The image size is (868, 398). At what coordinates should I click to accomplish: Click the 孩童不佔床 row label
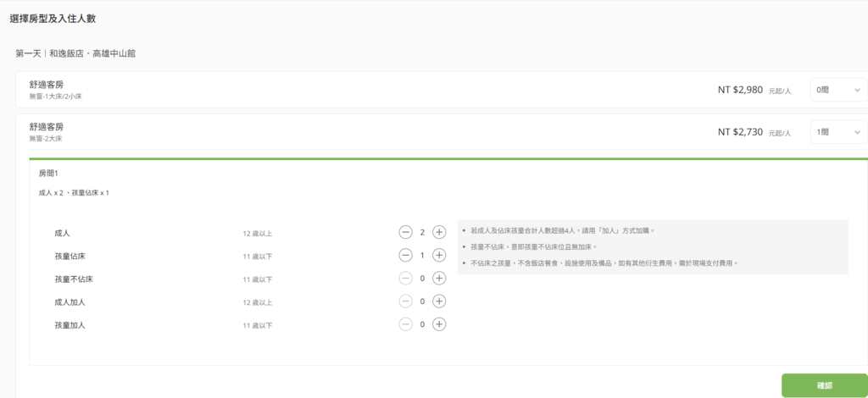(x=74, y=279)
